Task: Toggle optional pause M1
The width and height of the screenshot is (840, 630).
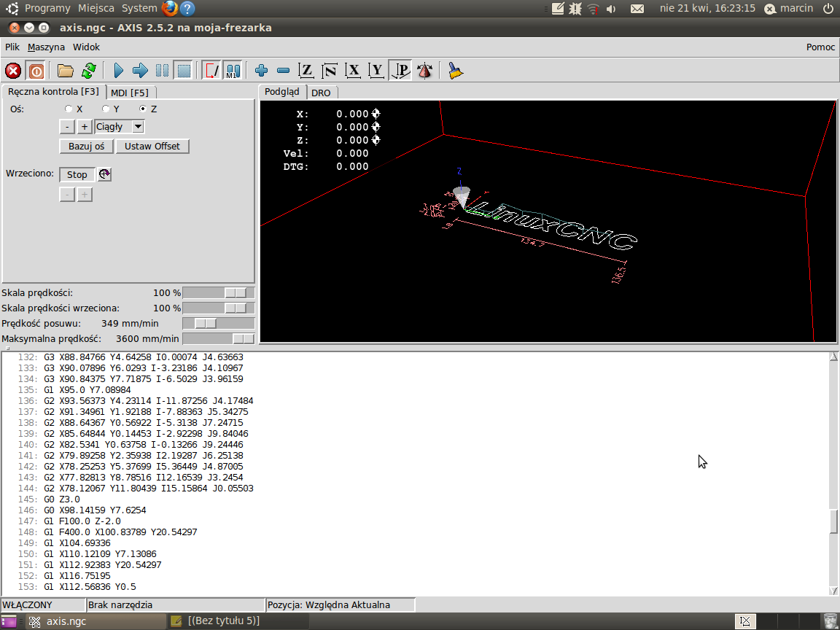Action: pyautogui.click(x=233, y=71)
